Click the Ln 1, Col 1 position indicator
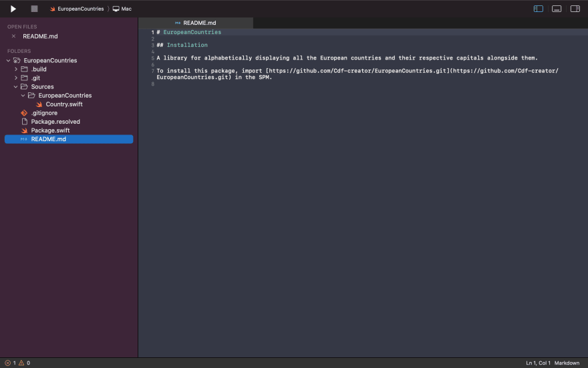The height and width of the screenshot is (368, 588). (538, 363)
